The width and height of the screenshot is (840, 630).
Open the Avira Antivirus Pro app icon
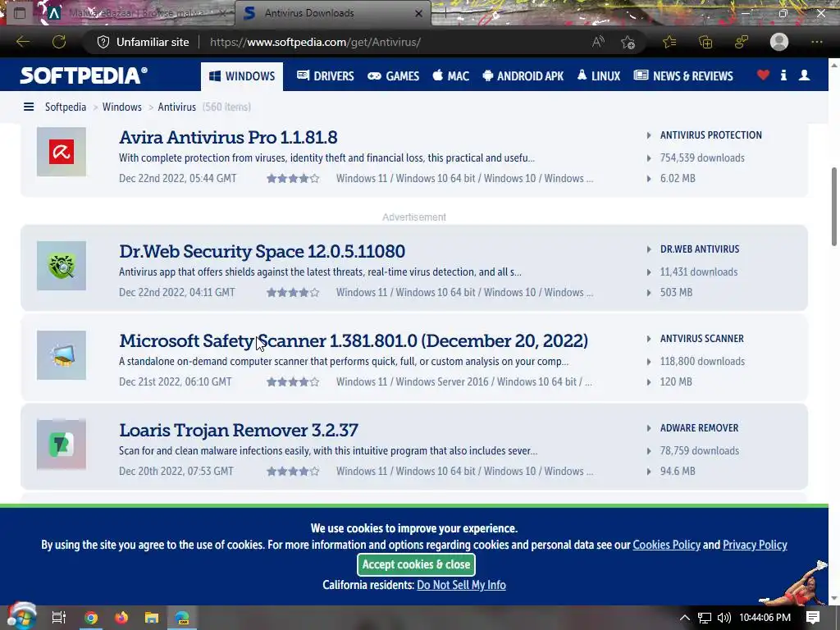[x=61, y=152]
